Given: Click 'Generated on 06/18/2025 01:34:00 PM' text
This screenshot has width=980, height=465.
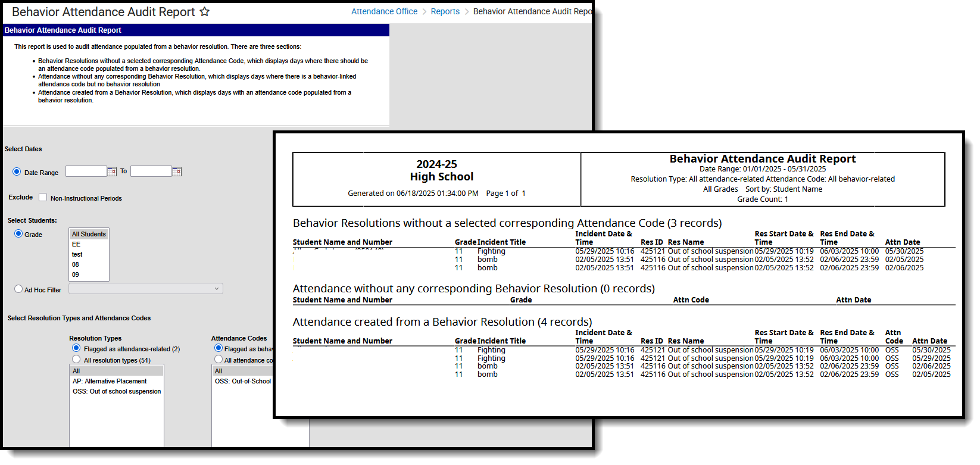Looking at the screenshot, I should [413, 194].
